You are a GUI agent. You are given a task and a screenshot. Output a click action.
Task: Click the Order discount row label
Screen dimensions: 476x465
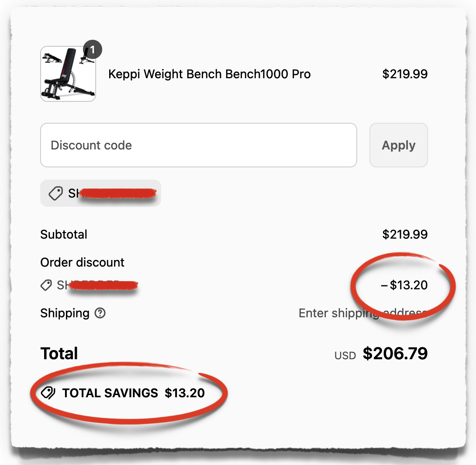[82, 262]
